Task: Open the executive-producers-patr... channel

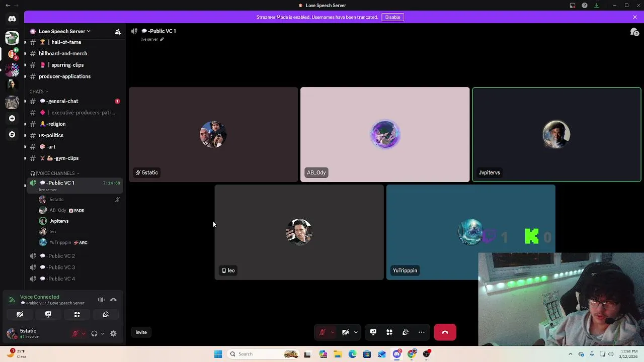Action: [x=73, y=113]
